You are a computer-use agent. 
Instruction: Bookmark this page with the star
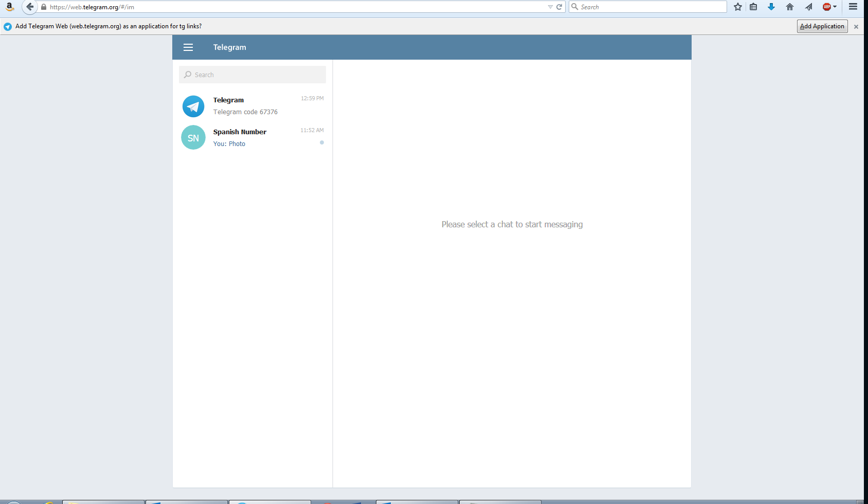click(x=738, y=7)
